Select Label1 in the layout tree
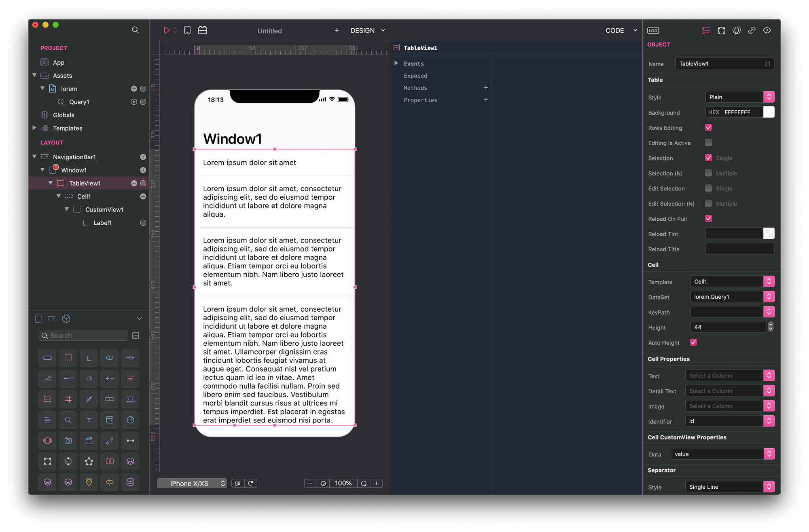The width and height of the screenshot is (809, 532). click(x=102, y=223)
